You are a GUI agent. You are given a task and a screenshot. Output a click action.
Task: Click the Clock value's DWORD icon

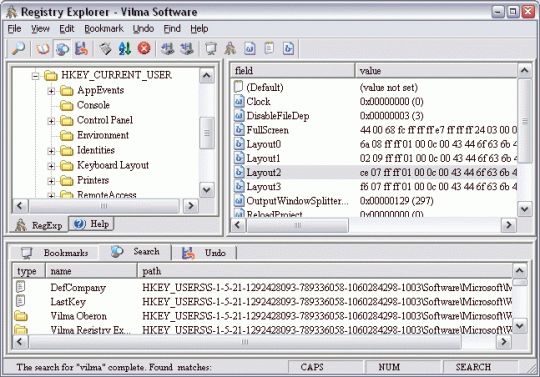tap(239, 102)
